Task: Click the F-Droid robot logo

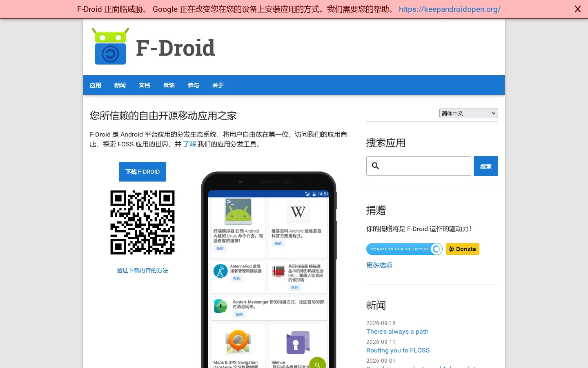Action: [110, 46]
